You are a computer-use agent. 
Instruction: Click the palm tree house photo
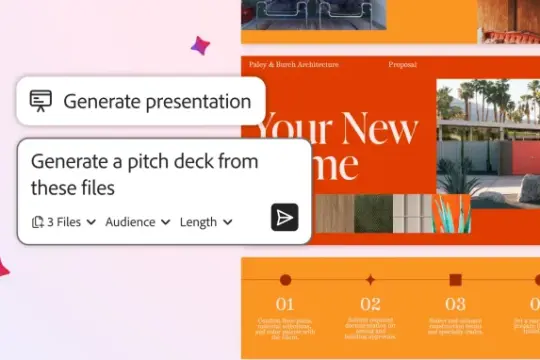tap(488, 144)
